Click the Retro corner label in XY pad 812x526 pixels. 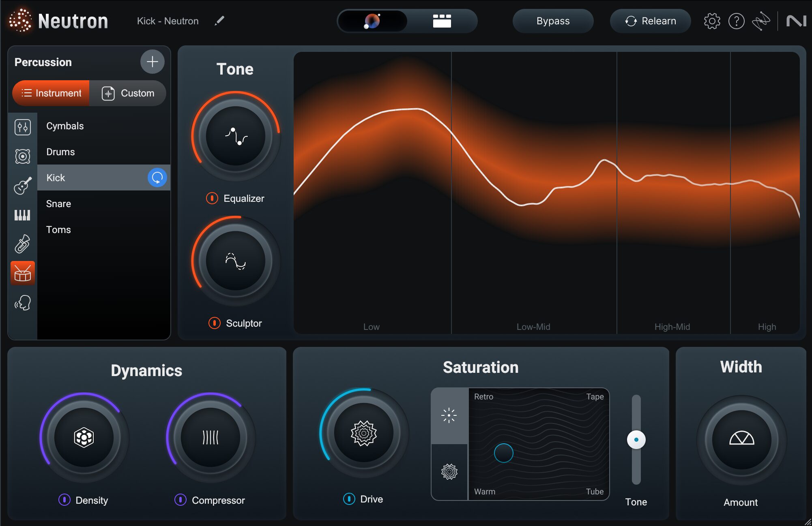coord(483,396)
